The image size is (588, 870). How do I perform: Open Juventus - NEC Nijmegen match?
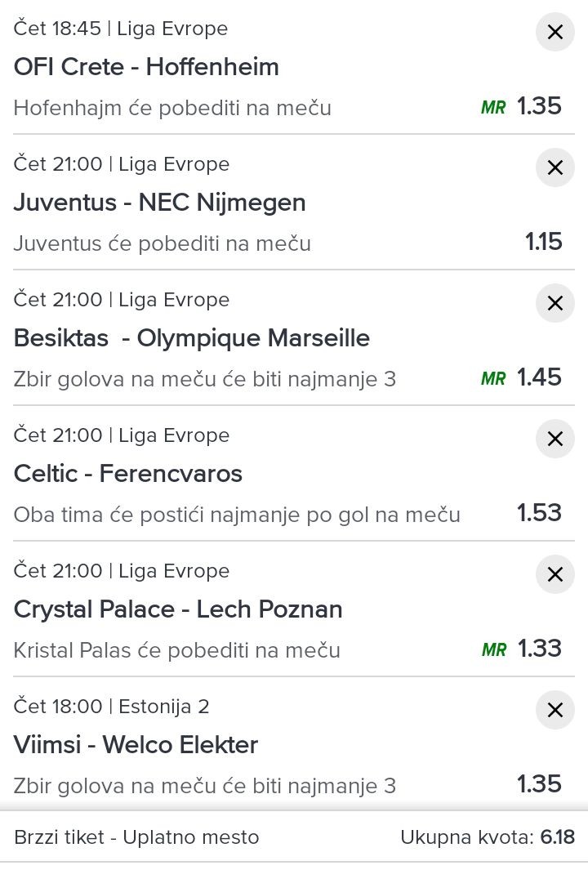point(160,203)
